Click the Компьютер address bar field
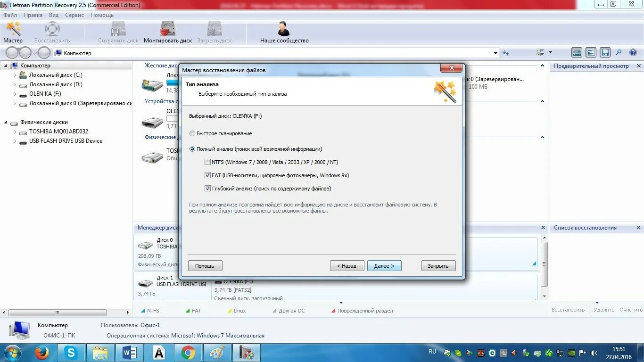 coord(276,53)
